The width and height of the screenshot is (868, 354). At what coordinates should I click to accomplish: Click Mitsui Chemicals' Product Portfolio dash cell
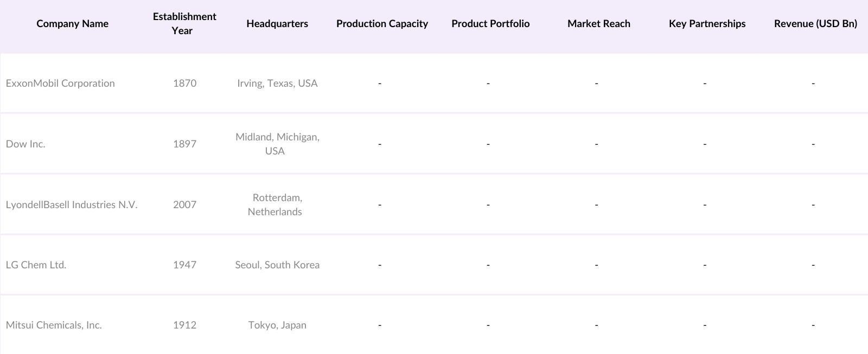point(488,325)
